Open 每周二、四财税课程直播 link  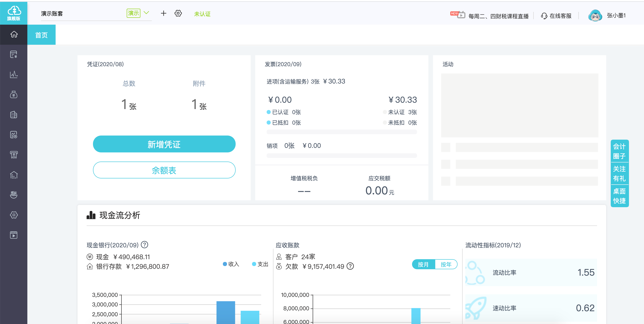(x=498, y=16)
